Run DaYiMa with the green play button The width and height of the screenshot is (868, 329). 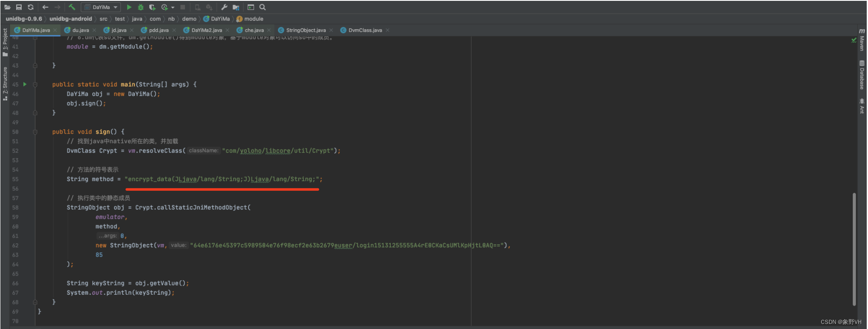129,7
